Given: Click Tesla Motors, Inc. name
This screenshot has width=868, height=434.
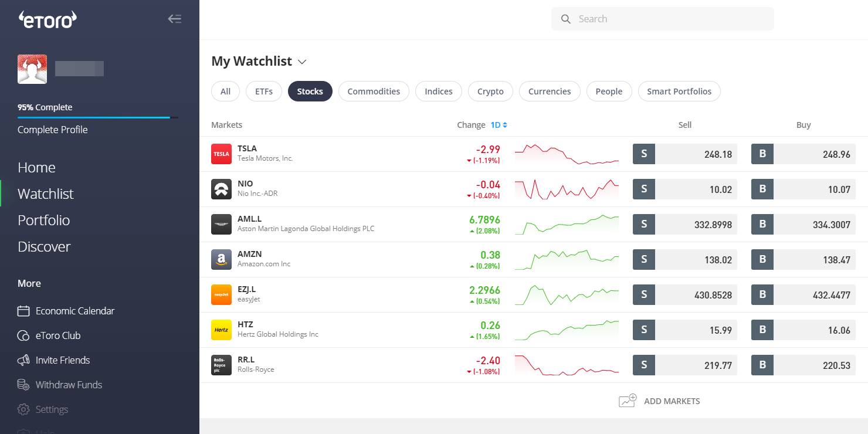Looking at the screenshot, I should click(265, 158).
